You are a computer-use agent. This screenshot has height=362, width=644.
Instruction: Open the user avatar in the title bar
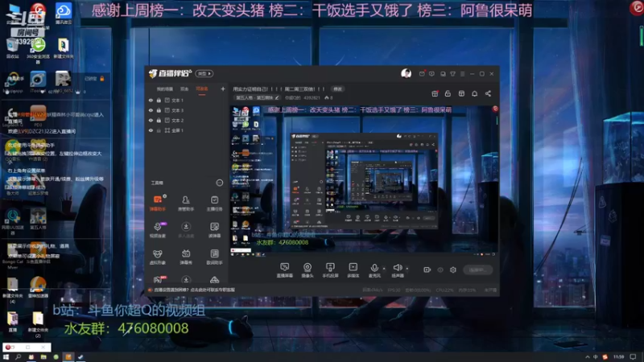[x=407, y=73]
